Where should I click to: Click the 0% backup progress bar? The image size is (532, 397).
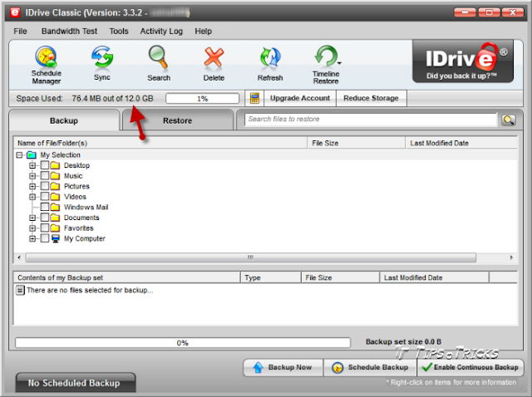click(183, 343)
